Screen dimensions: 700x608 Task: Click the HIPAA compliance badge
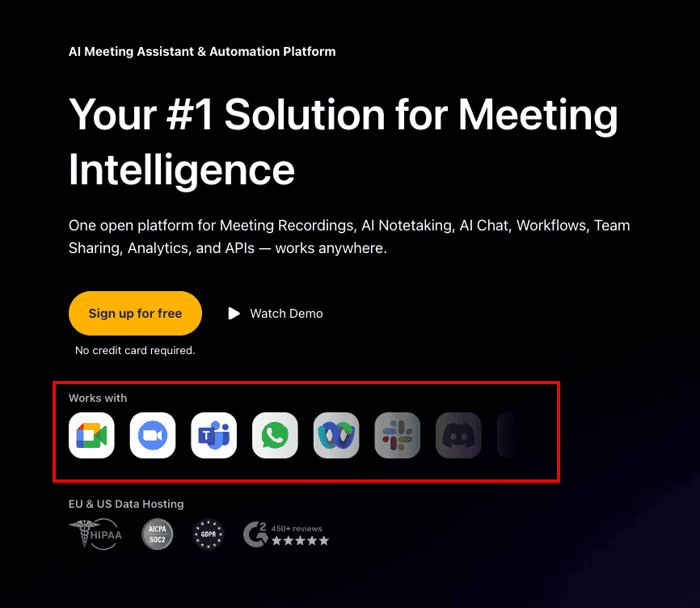click(96, 534)
